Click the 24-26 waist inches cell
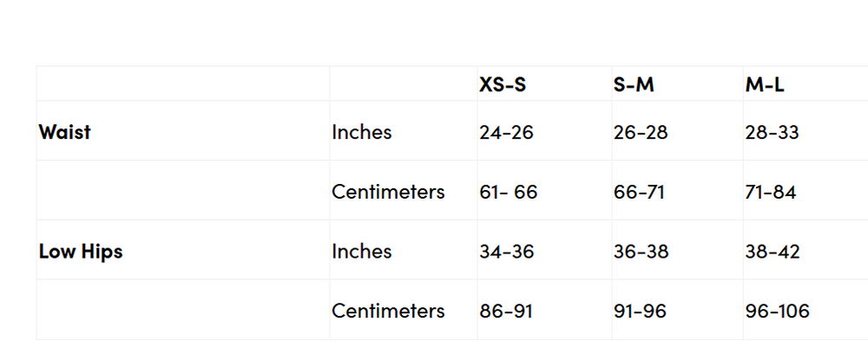Screen dimensions: 868x348 coord(506,133)
